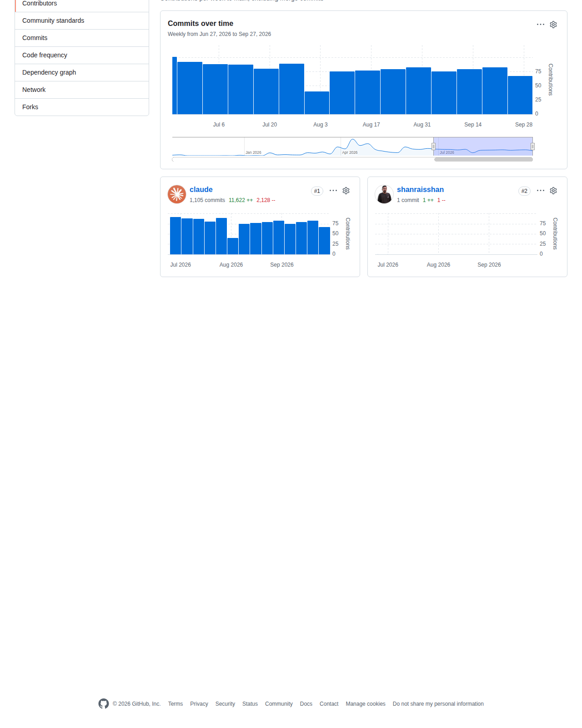Image resolution: width=582 pixels, height=728 pixels.
Task: Open the Privacy footer link
Action: click(x=199, y=704)
